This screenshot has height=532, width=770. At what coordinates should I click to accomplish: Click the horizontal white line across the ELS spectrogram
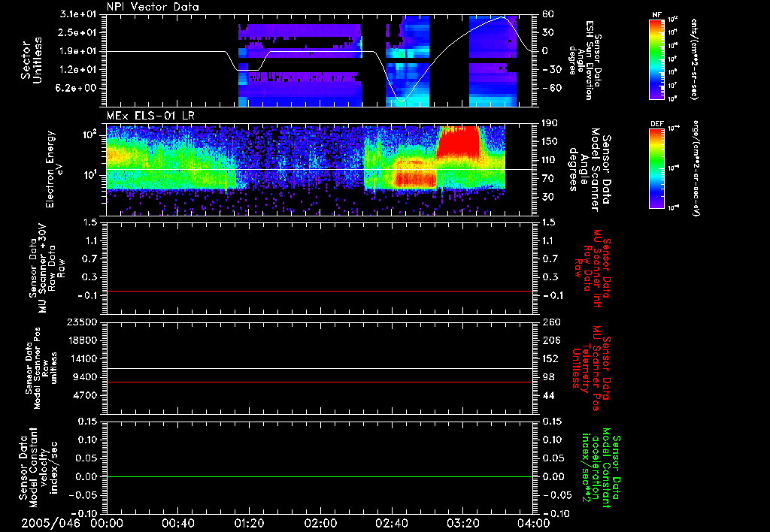click(x=320, y=169)
